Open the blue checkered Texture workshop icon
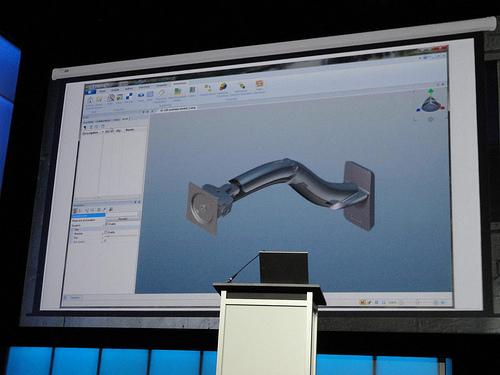The height and width of the screenshot is (375, 500). pyautogui.click(x=129, y=96)
